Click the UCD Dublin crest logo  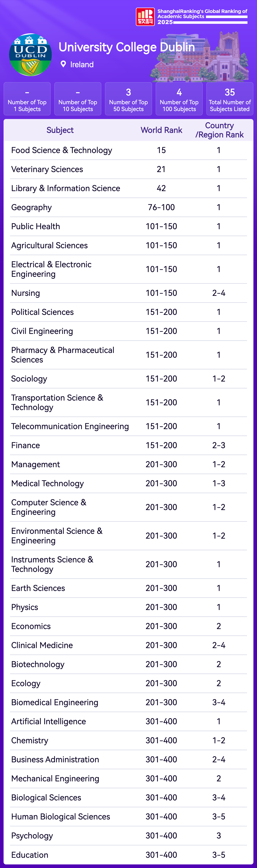(x=30, y=55)
